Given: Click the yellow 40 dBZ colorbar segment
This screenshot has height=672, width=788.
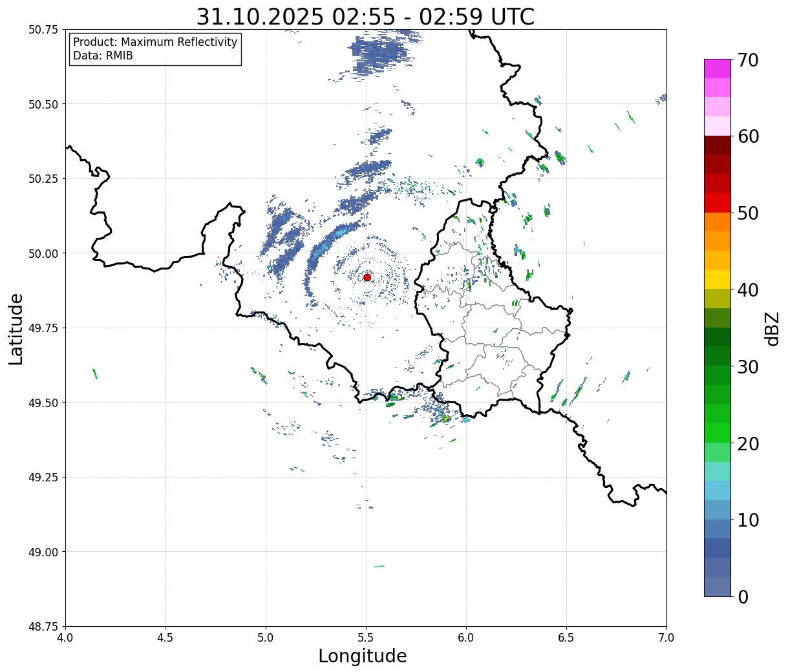Looking at the screenshot, I should pos(718,280).
